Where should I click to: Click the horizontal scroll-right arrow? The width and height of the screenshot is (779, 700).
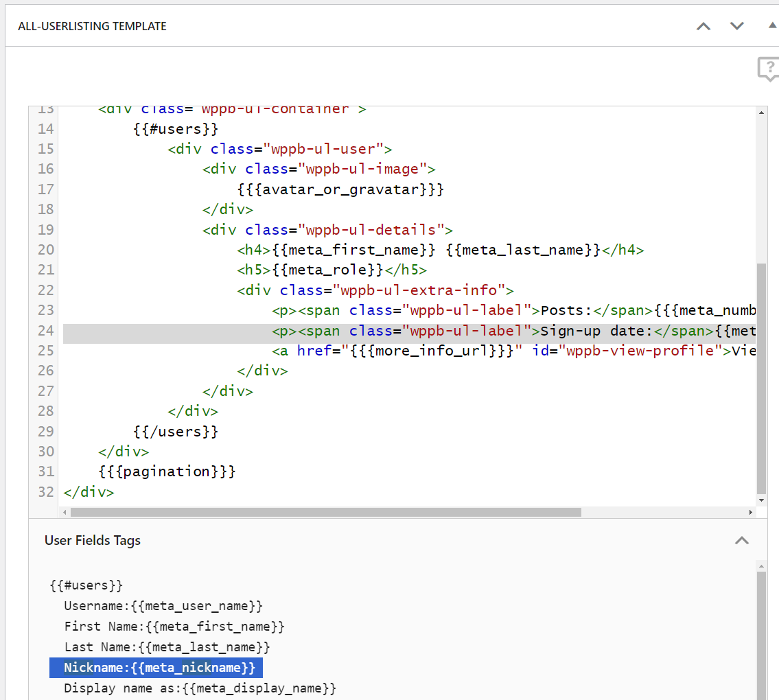pyautogui.click(x=750, y=512)
